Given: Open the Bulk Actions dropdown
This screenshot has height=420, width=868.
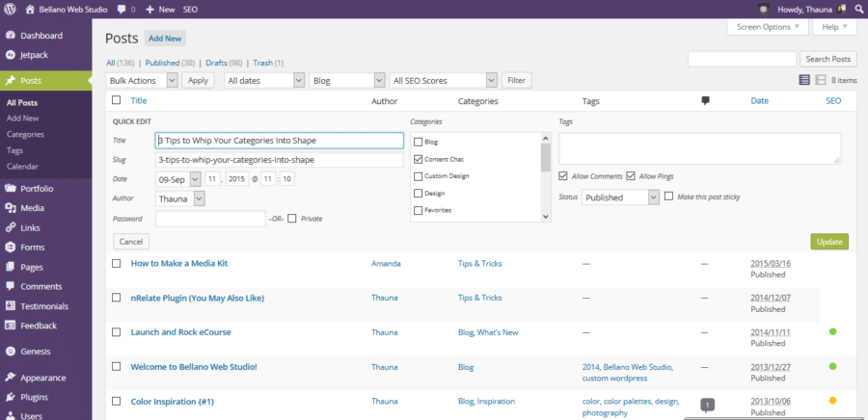Looking at the screenshot, I should pos(142,80).
